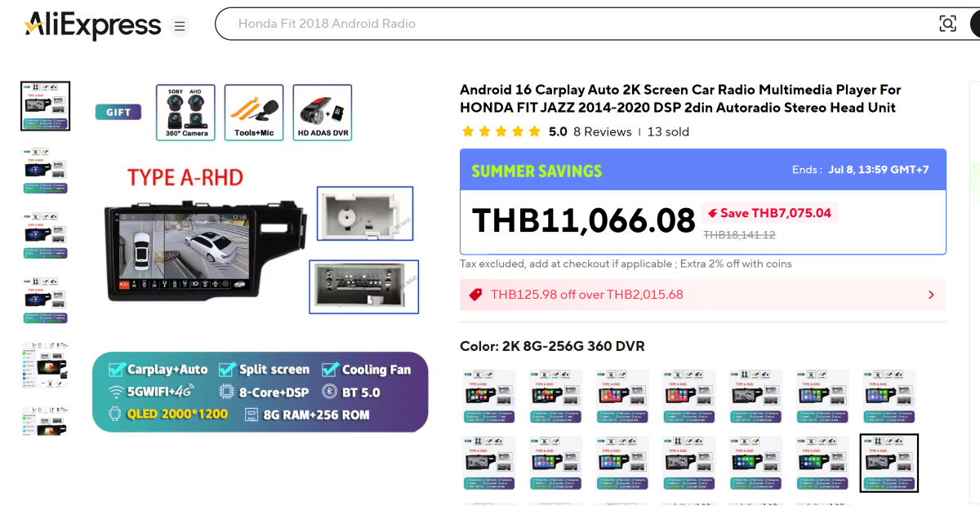
Task: Go to AliExpress homepage via logo
Action: click(x=92, y=25)
